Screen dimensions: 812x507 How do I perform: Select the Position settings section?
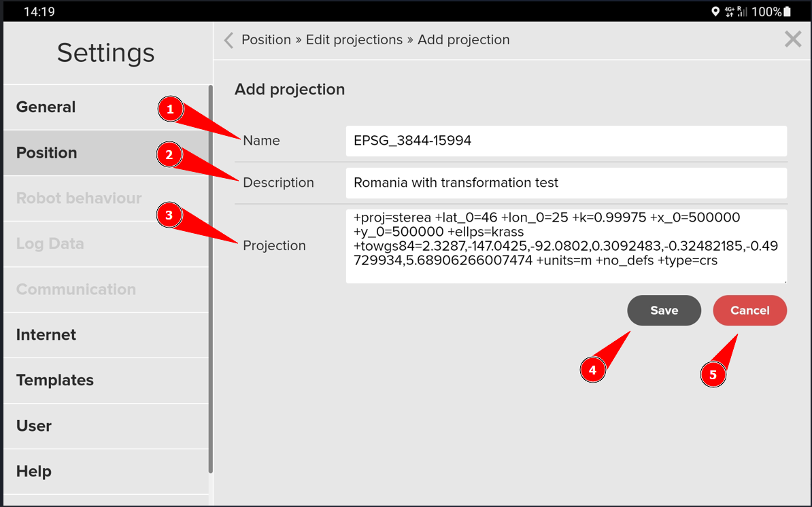pos(47,153)
